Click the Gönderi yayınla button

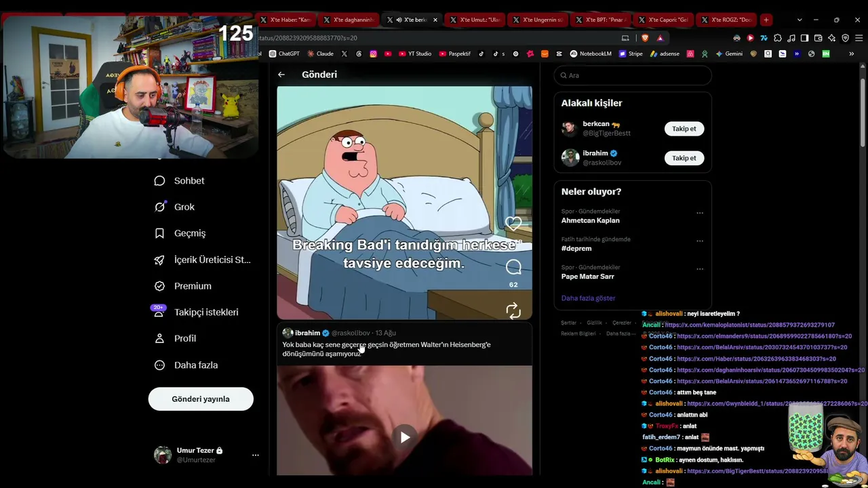click(x=201, y=399)
